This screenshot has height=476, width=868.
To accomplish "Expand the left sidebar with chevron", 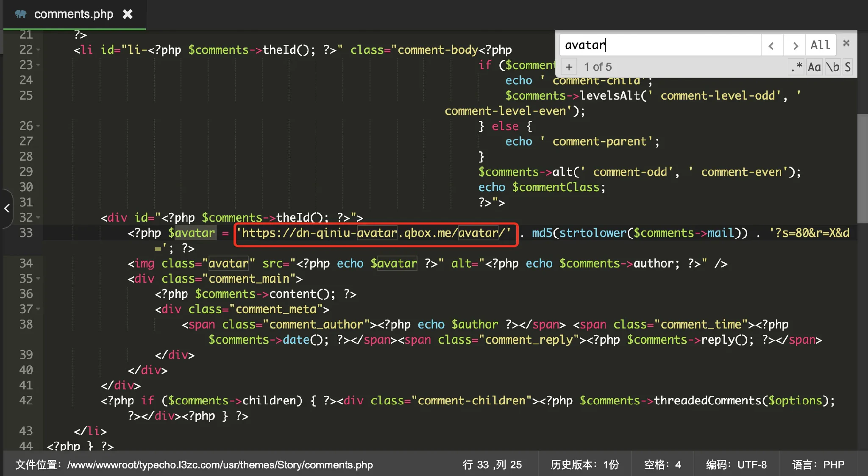I will [x=7, y=208].
